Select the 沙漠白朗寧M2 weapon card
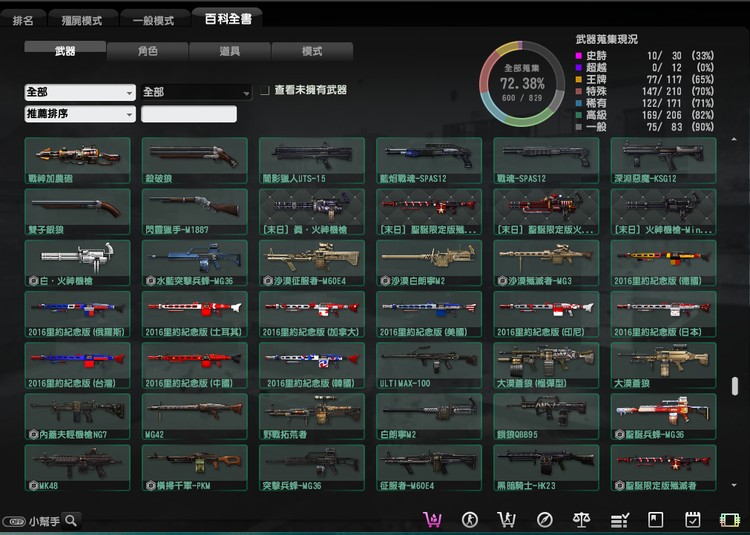The image size is (750, 535). pyautogui.click(x=429, y=263)
